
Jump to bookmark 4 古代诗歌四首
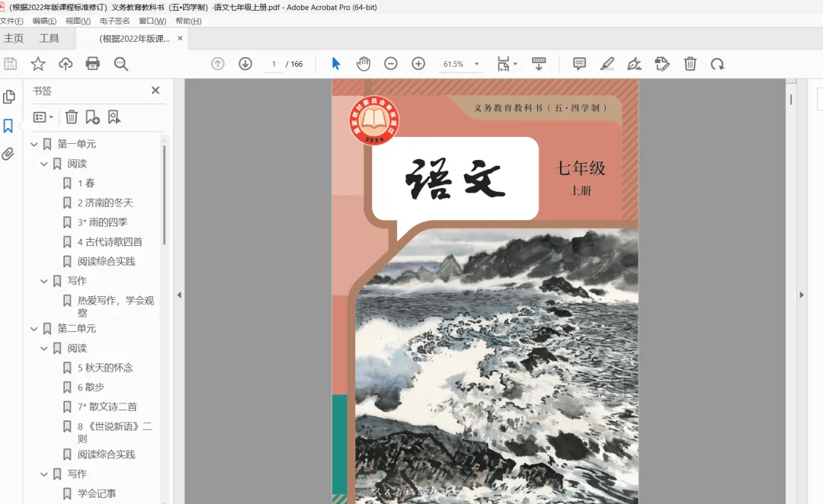coord(110,242)
